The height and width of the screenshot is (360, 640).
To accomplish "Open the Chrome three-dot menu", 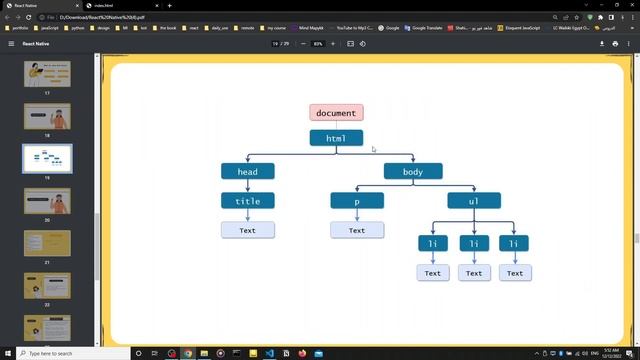I will coord(633,18).
